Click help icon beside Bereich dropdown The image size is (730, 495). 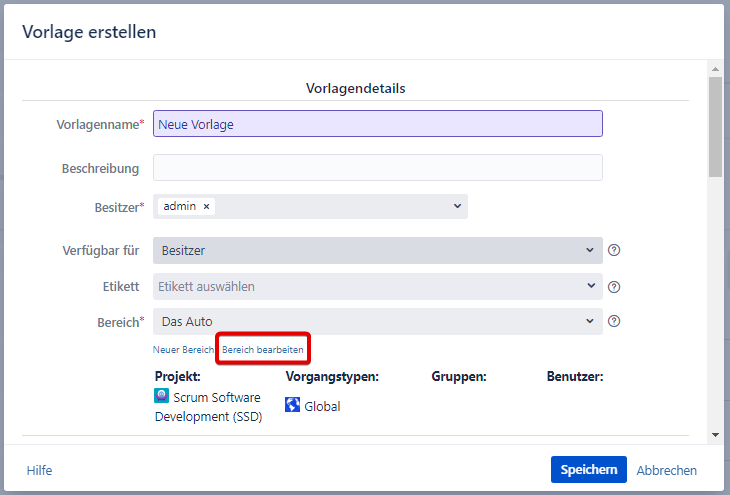(x=615, y=322)
